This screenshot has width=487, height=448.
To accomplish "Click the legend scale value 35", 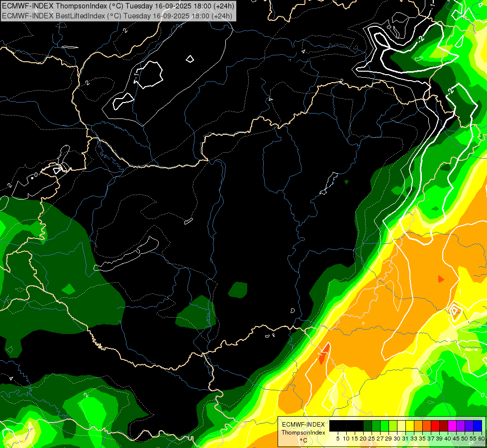I will 422,439.
